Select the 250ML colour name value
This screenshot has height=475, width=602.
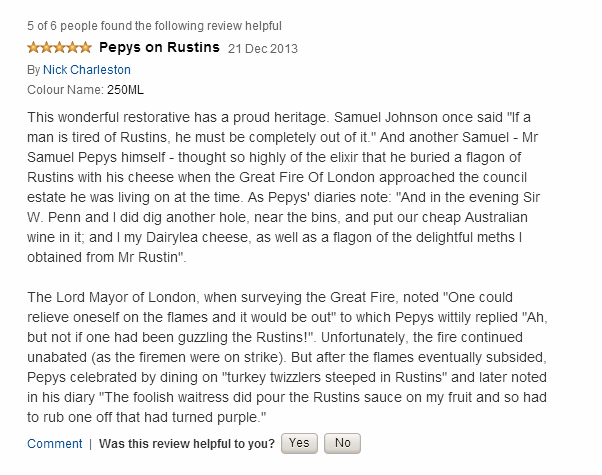[125, 90]
